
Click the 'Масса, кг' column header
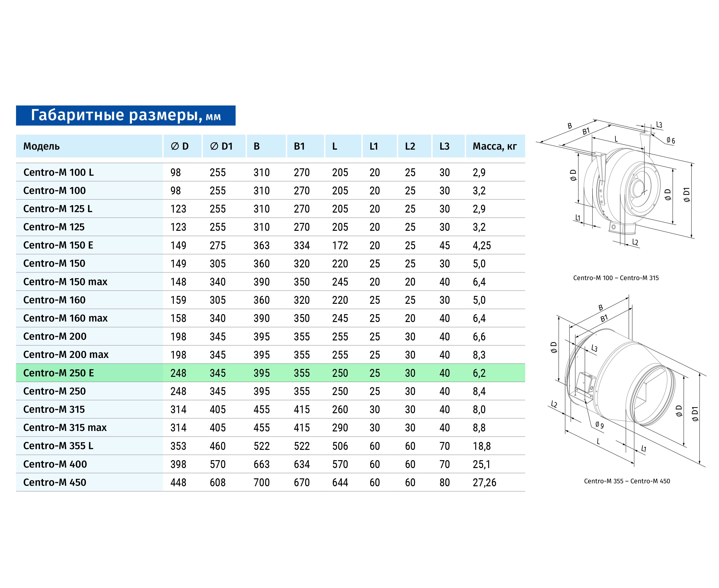click(x=495, y=146)
